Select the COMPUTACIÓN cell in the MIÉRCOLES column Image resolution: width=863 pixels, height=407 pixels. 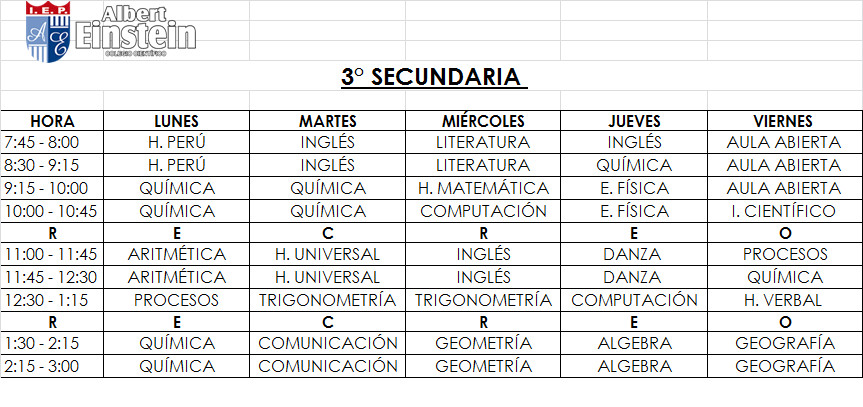(x=483, y=211)
